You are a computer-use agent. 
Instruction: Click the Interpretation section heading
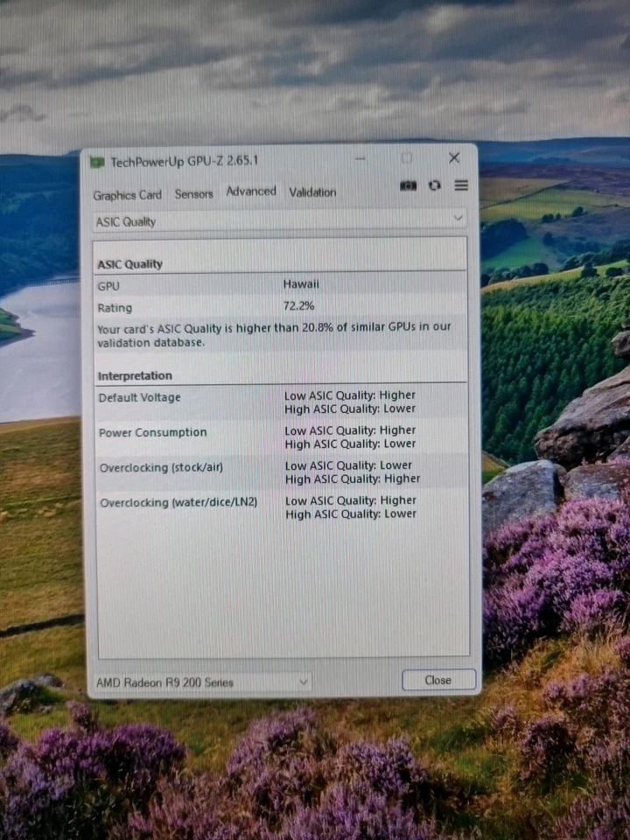pyautogui.click(x=135, y=375)
